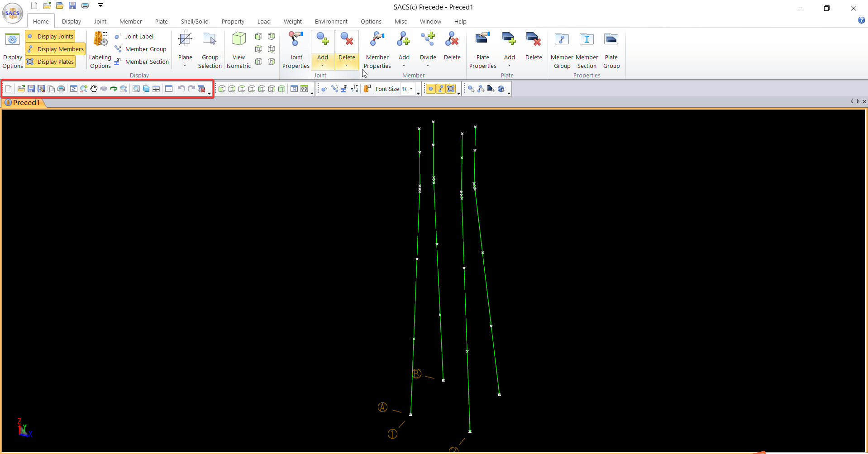Click View Isometric button
Screen dimensions: 868x454
238,50
